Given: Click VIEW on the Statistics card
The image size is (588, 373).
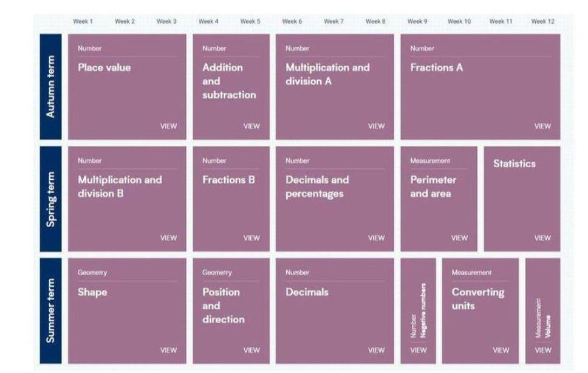Looking at the screenshot, I should click(542, 238).
